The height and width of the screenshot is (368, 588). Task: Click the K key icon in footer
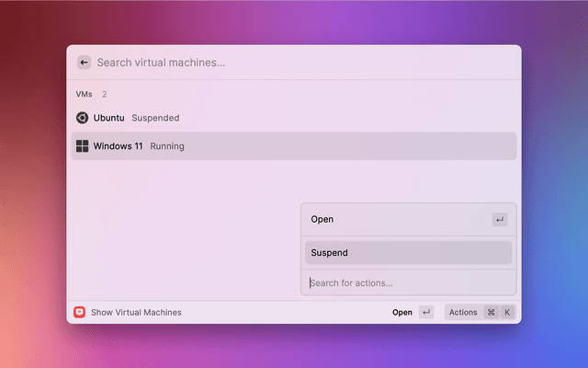point(506,312)
